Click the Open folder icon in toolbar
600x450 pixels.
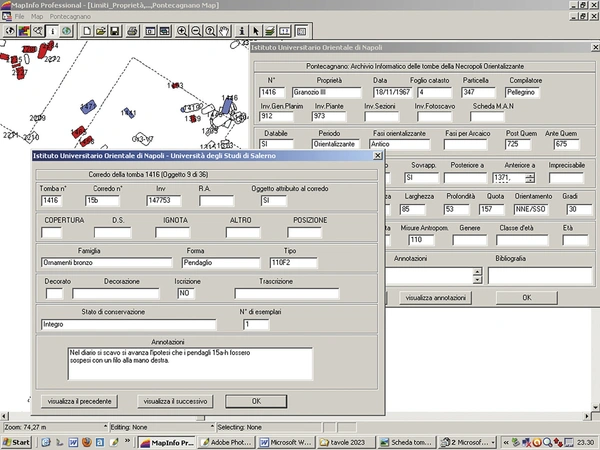[x=101, y=30]
